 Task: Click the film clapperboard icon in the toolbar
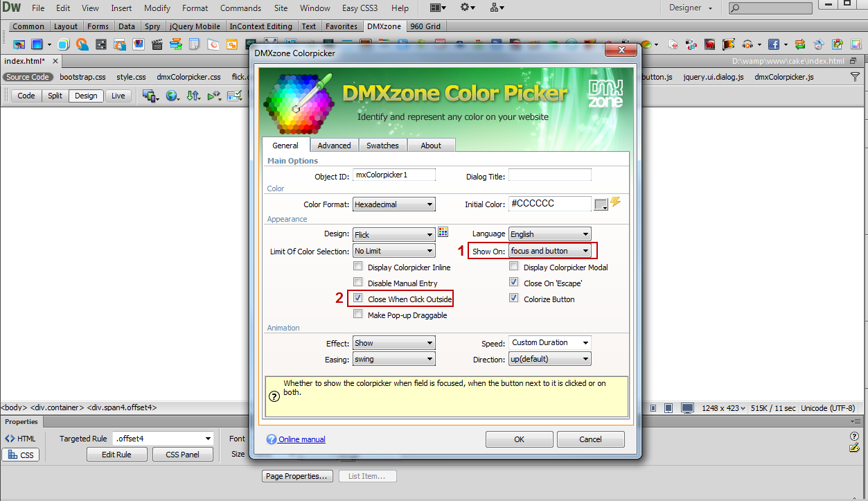(x=157, y=44)
